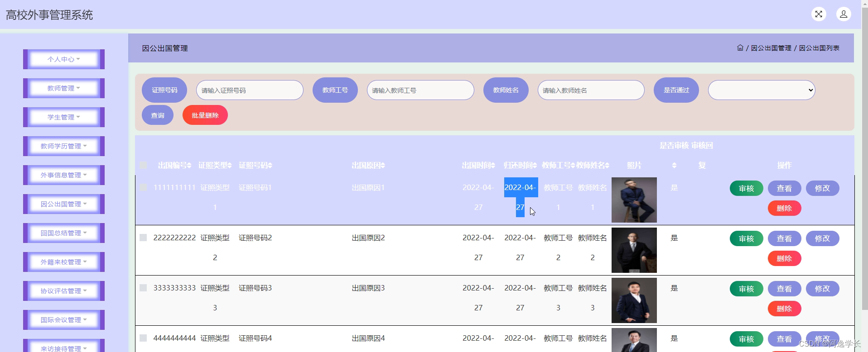Image resolution: width=868 pixels, height=352 pixels.
Task: Sort by 证照号码 column arrows
Action: [270, 166]
